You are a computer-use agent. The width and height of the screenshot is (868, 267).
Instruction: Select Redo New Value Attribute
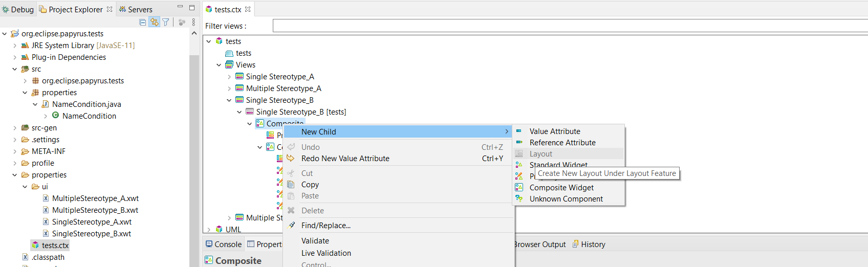[x=345, y=159]
